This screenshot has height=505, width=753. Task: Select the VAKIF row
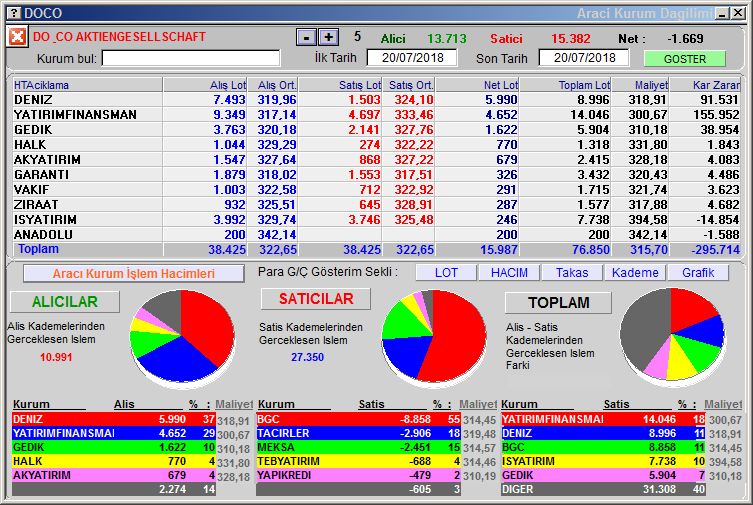point(376,189)
